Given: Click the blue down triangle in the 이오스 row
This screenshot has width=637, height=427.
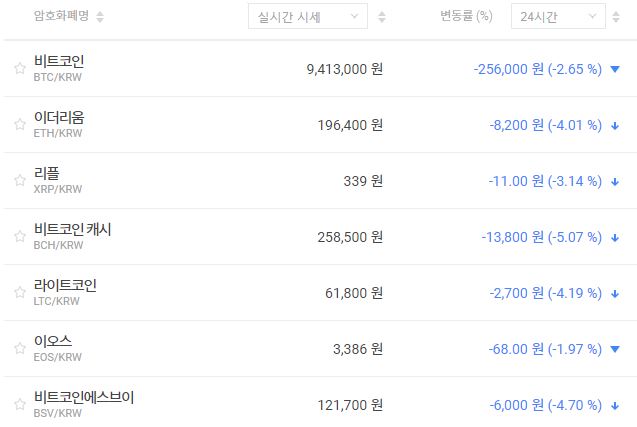Looking at the screenshot, I should pyautogui.click(x=615, y=350).
